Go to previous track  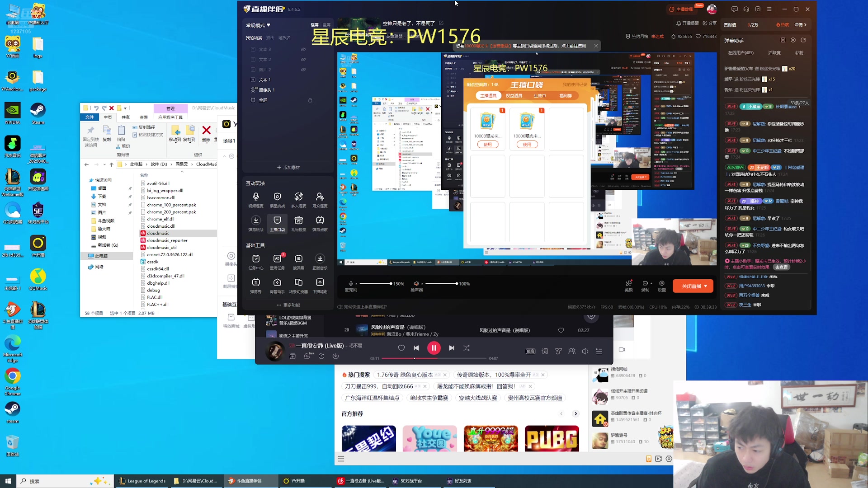pos(416,348)
